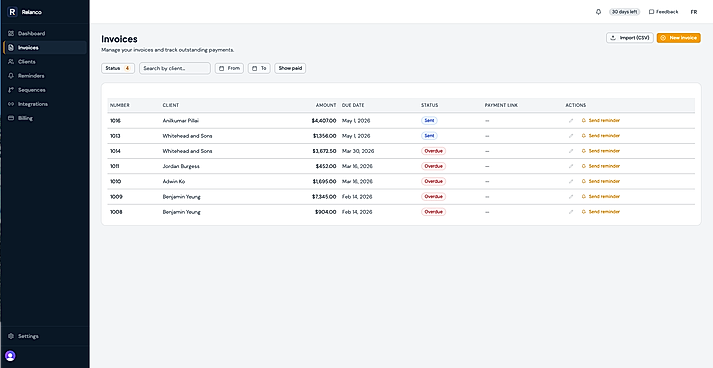Open the Dashboard page
The height and width of the screenshot is (368, 713).
(x=45, y=34)
